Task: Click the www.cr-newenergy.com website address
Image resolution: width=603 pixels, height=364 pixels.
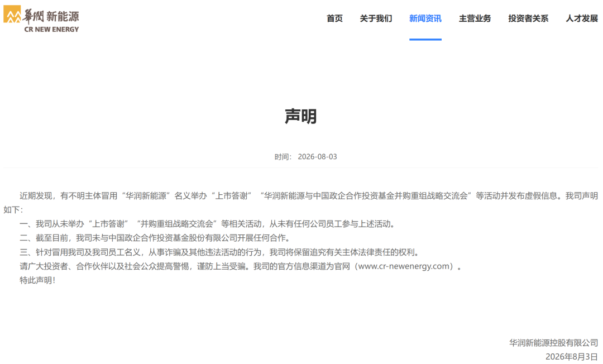Action: coord(404,266)
